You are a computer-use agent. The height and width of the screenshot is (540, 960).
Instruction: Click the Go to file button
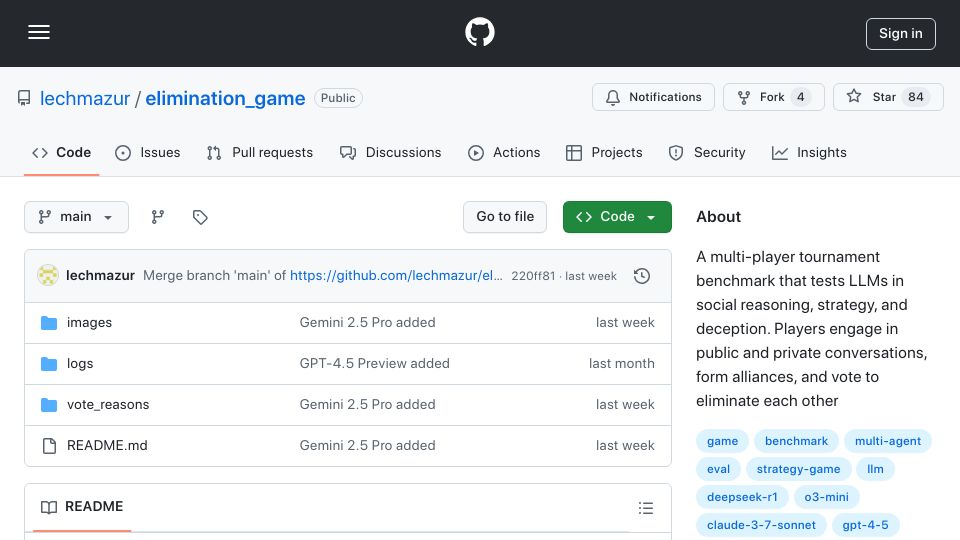(x=505, y=217)
